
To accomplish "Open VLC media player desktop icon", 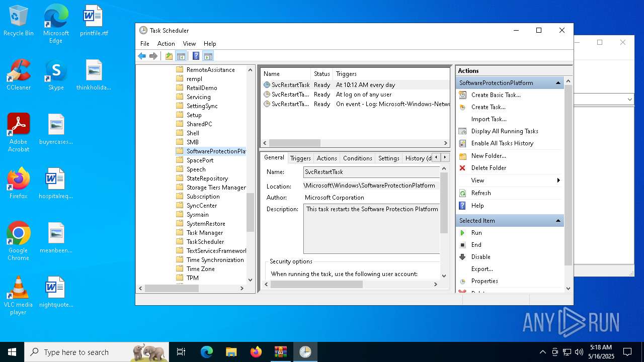I will click(18, 295).
